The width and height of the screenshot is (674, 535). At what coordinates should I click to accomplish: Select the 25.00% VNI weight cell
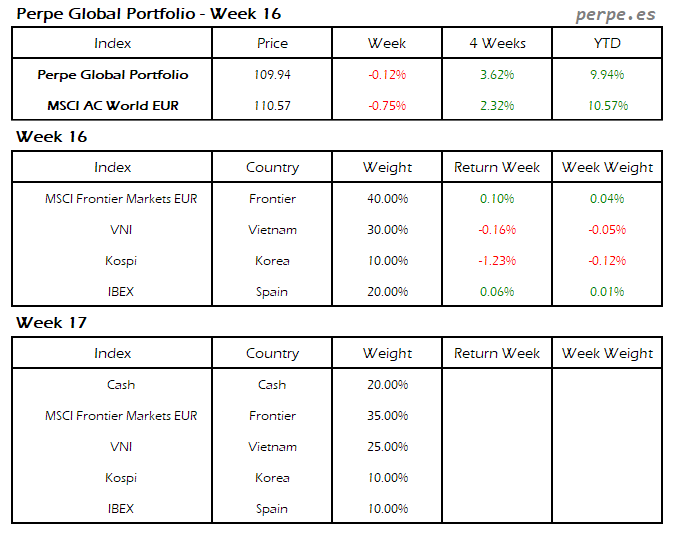387,447
